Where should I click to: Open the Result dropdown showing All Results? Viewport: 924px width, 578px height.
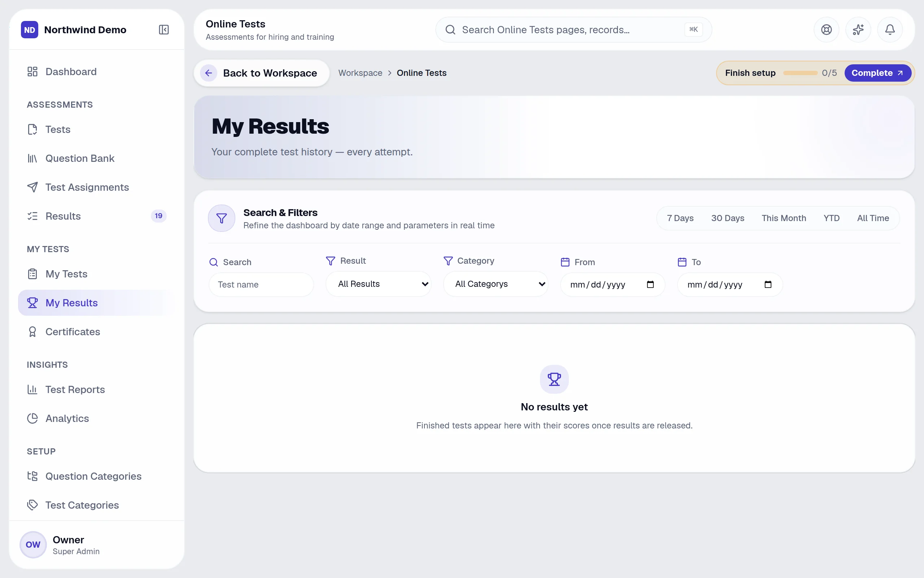click(x=378, y=284)
